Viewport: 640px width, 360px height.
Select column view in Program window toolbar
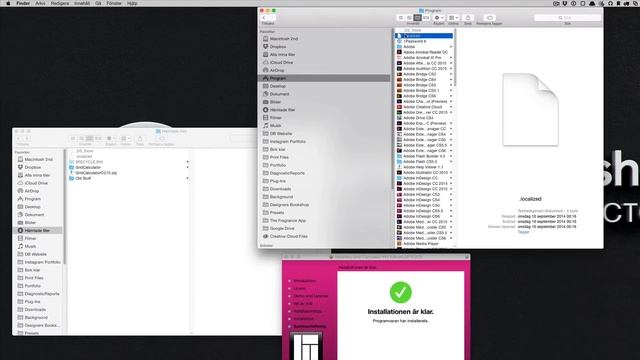418,18
